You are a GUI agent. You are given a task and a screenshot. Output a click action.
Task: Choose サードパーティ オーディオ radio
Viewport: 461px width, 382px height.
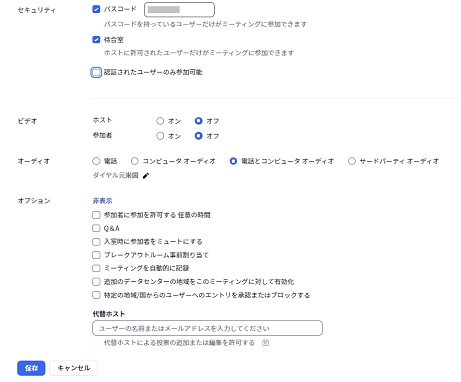(x=352, y=161)
